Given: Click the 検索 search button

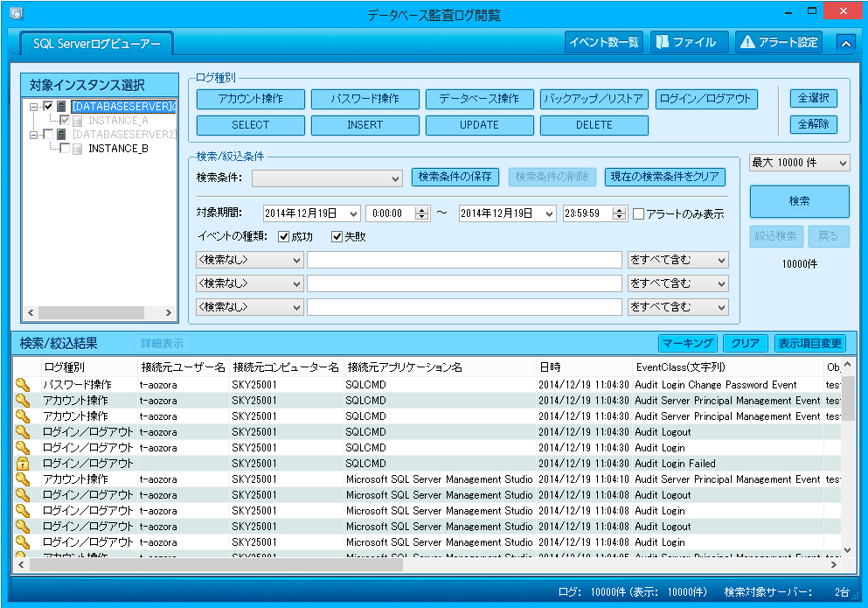Looking at the screenshot, I should pos(799,201).
